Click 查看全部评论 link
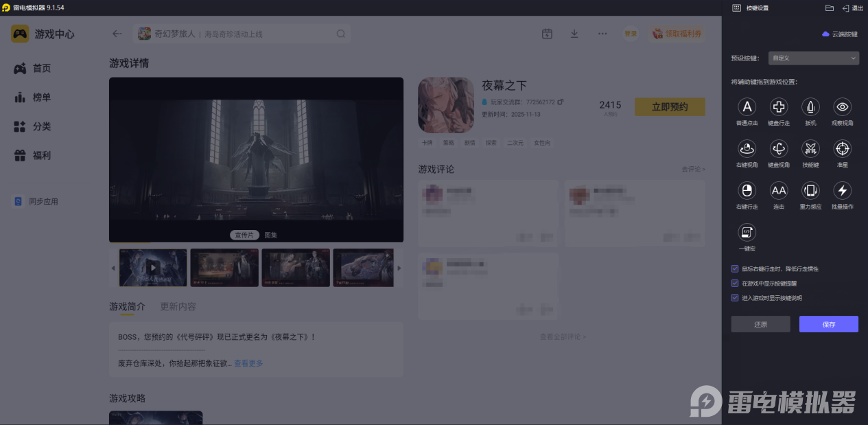 [x=563, y=336]
